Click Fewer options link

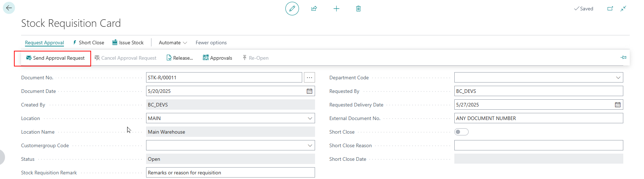(x=211, y=43)
